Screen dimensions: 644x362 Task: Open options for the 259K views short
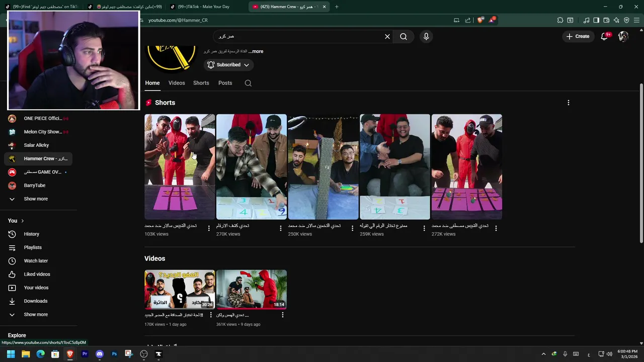click(x=424, y=228)
